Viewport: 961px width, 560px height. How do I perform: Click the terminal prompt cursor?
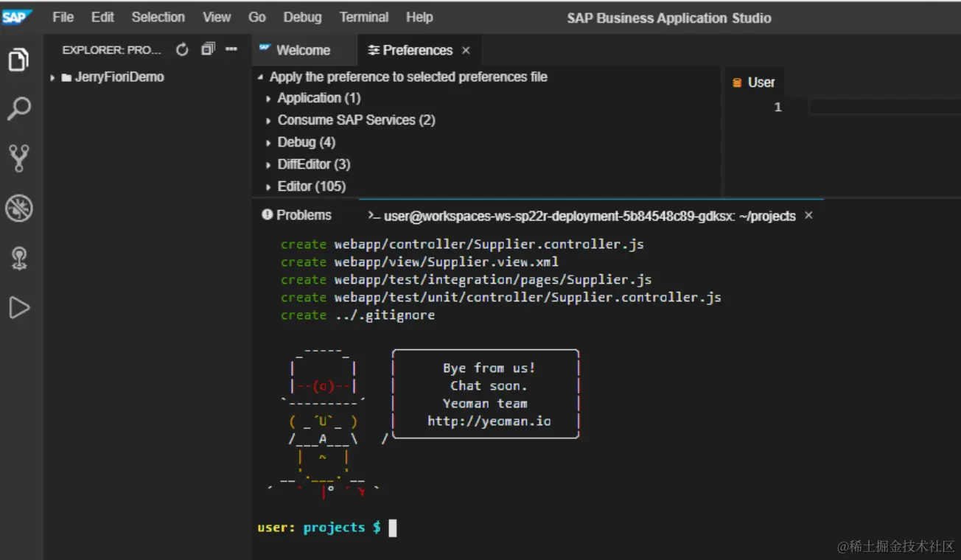393,528
